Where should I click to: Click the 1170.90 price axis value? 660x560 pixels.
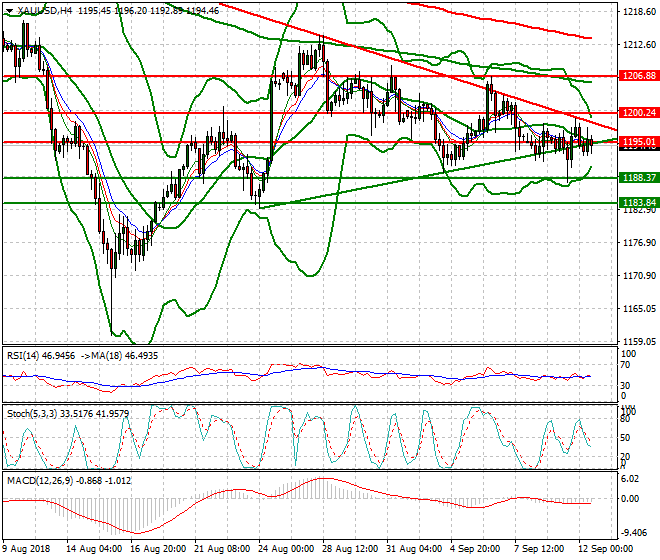(639, 276)
